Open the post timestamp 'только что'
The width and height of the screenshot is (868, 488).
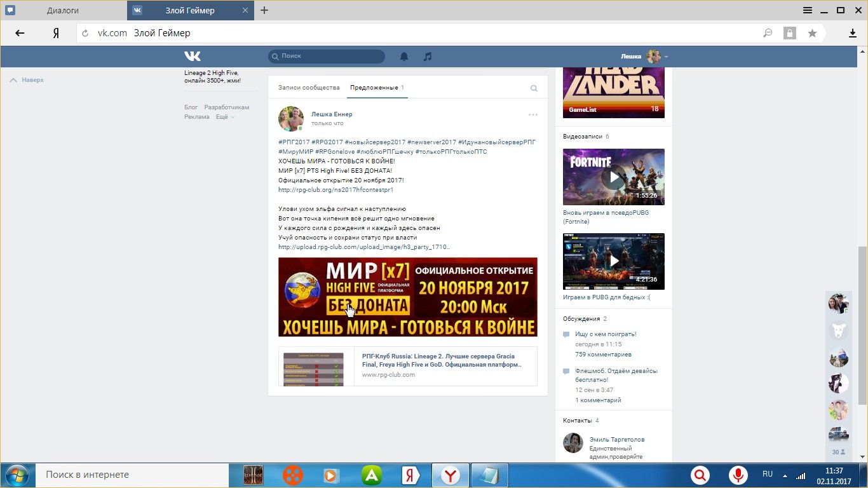click(x=327, y=123)
